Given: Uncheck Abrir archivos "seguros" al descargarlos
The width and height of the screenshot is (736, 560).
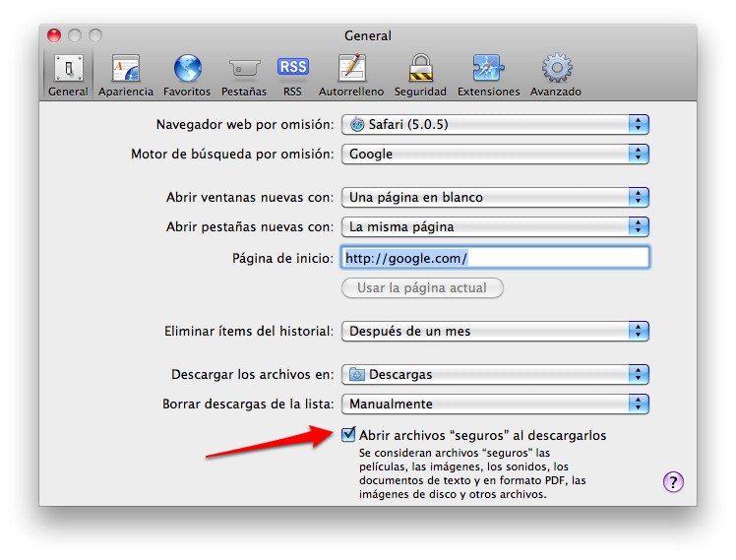Looking at the screenshot, I should (348, 435).
